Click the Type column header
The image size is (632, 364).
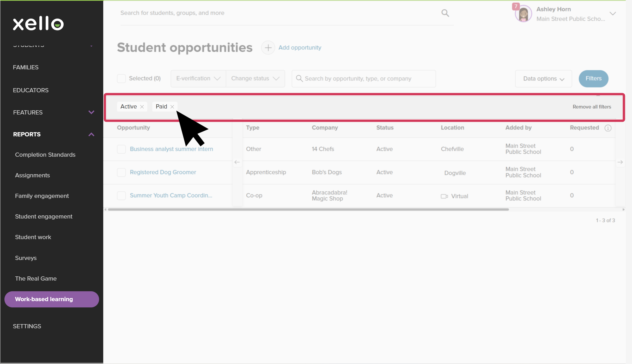[x=253, y=128]
